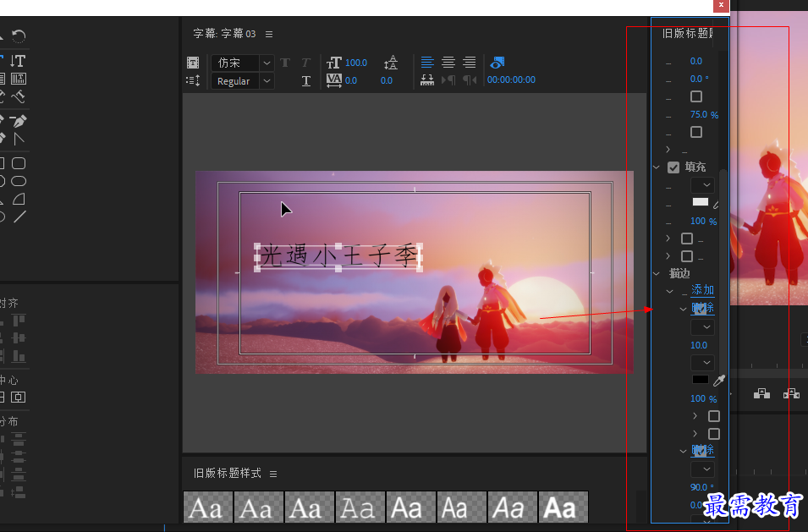Toggle Show Background Video icon
The width and height of the screenshot is (808, 532).
coord(497,63)
